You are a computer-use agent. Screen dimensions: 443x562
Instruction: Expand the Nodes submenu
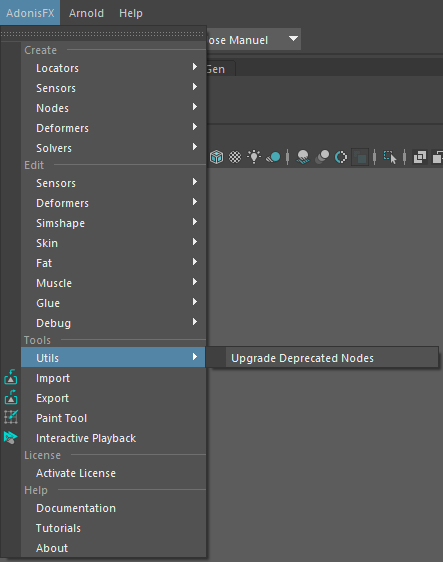pyautogui.click(x=113, y=108)
